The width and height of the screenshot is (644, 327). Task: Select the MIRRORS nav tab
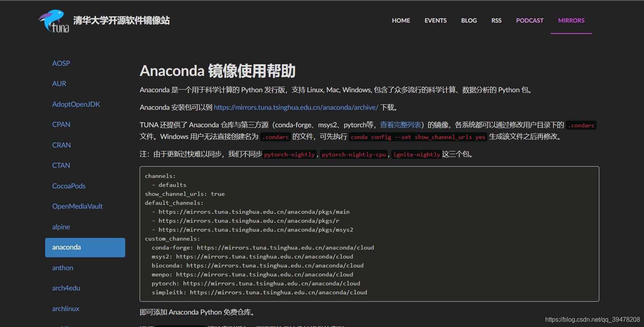pos(571,21)
